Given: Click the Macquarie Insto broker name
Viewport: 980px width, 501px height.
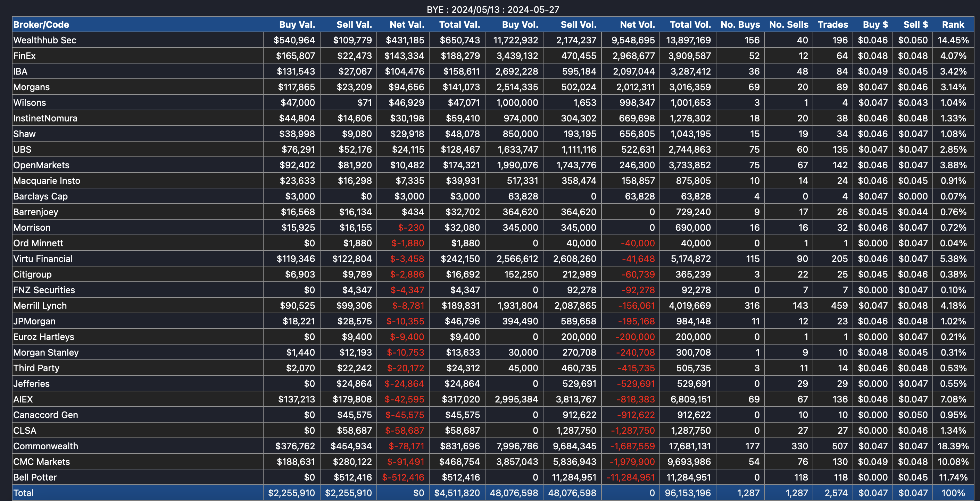Looking at the screenshot, I should (x=47, y=180).
